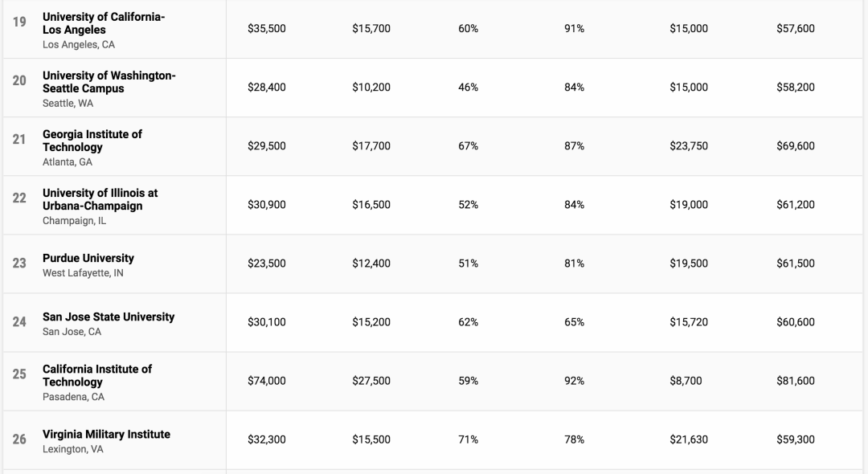The width and height of the screenshot is (868, 474).
Task: Click Virginia Military Institute's $21,630 value
Action: click(x=689, y=439)
